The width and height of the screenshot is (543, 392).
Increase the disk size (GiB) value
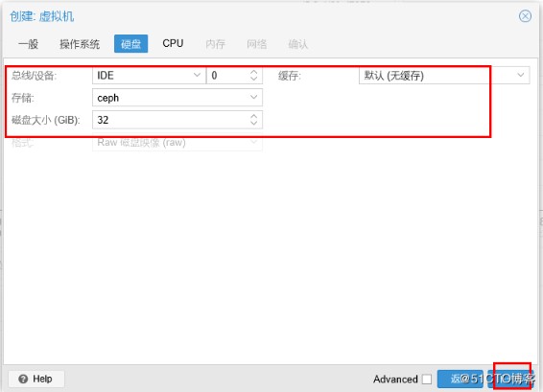coord(254,116)
